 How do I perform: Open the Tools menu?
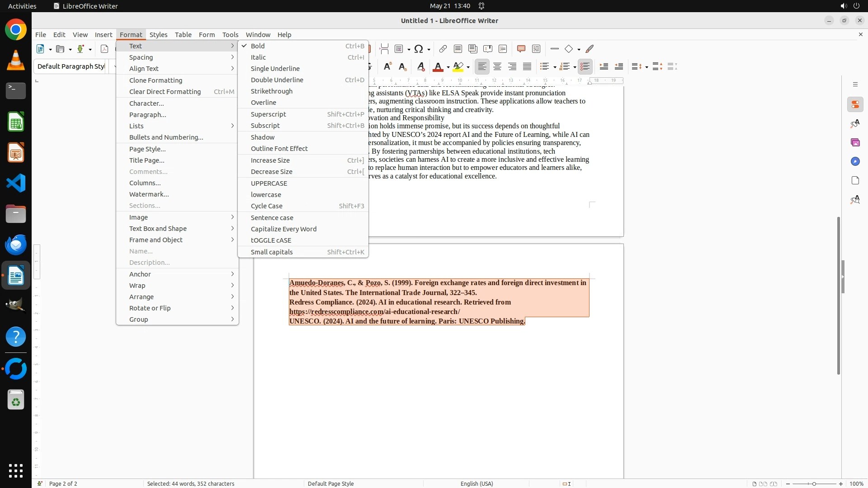click(230, 35)
